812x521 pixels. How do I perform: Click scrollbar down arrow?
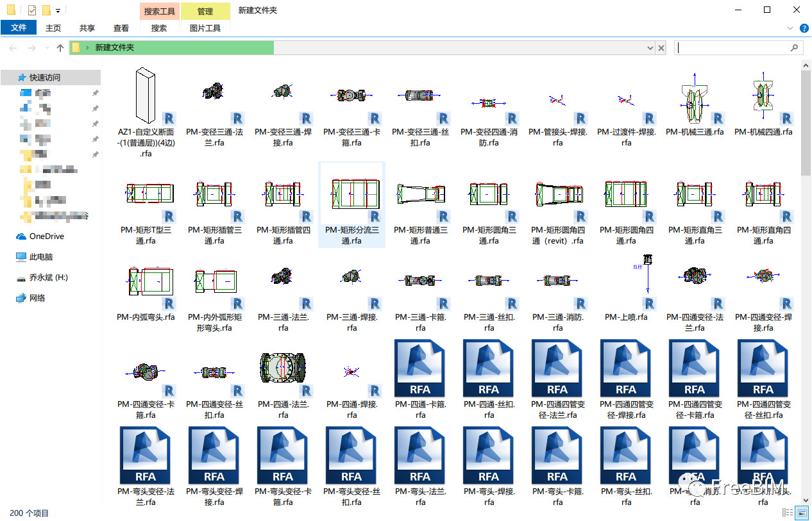pyautogui.click(x=806, y=500)
